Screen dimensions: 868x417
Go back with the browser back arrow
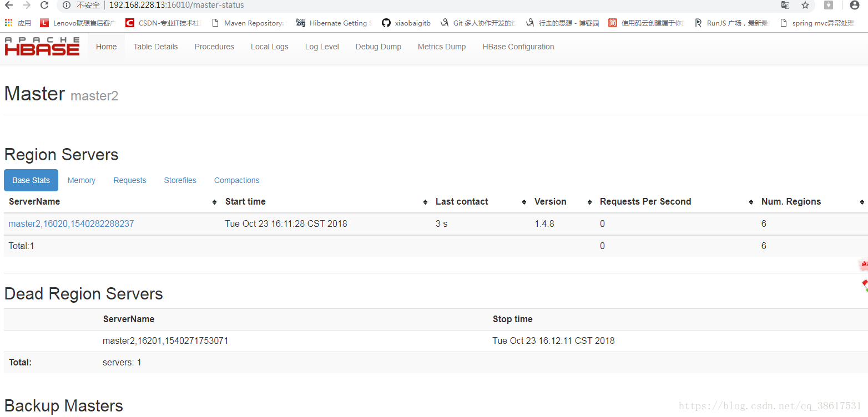[9, 5]
